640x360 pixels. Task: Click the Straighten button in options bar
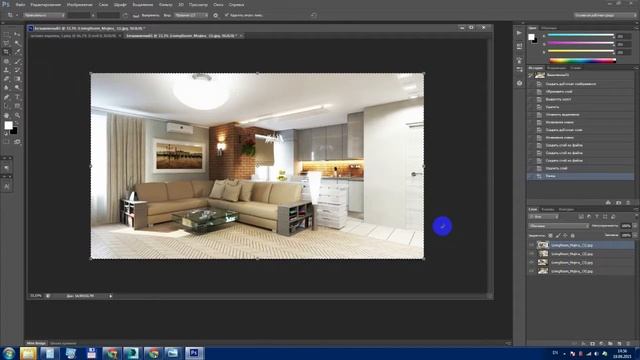147,15
